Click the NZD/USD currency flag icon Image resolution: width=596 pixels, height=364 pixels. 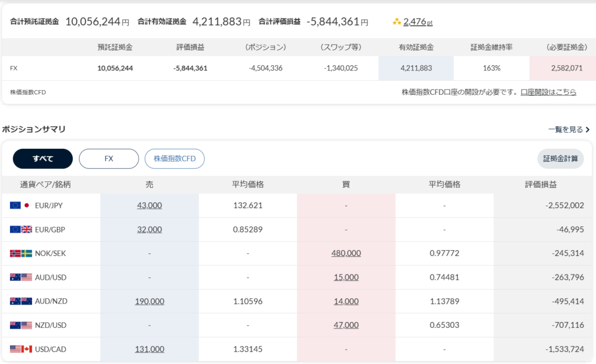(21, 325)
